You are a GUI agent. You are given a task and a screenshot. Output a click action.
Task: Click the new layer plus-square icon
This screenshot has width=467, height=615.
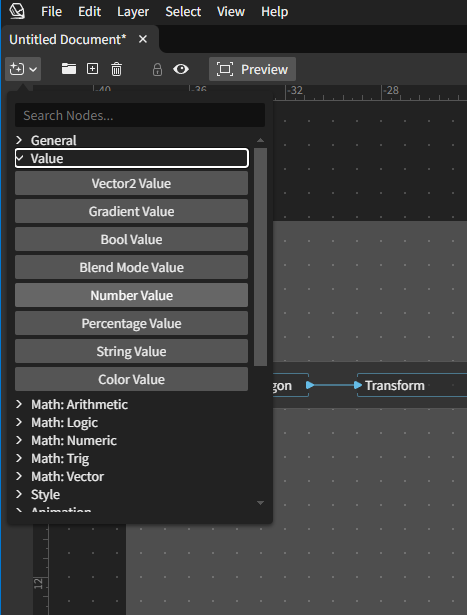pos(93,69)
